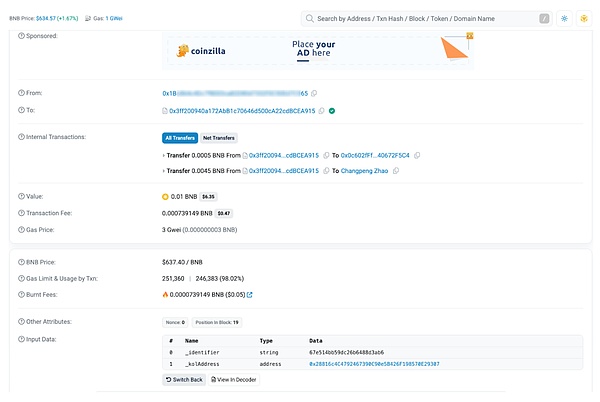Image resolution: width=600 pixels, height=402 pixels.
Task: Copy the To contract address
Action: pos(322,111)
